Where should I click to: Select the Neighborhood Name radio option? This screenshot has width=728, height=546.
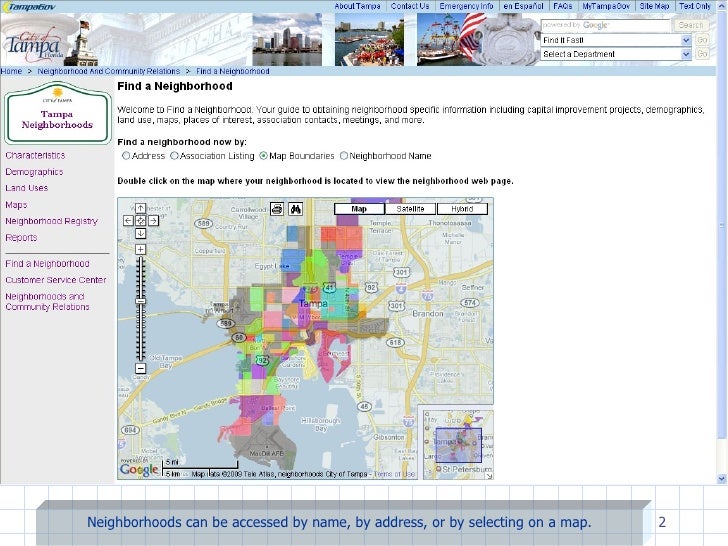click(344, 156)
